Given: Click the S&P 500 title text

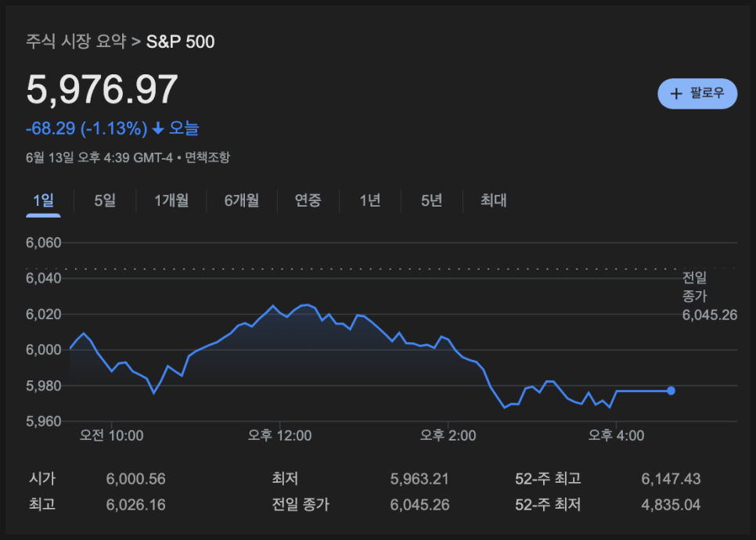Looking at the screenshot, I should pos(180,41).
